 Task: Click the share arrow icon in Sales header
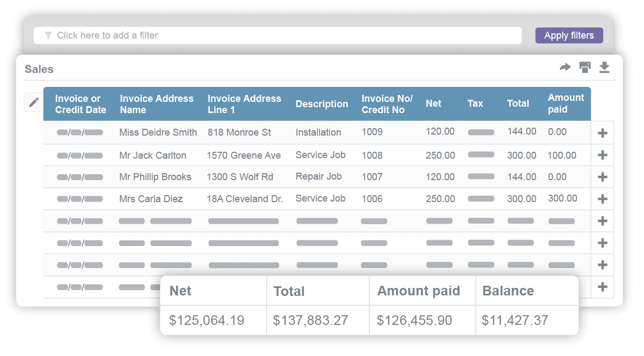[565, 67]
